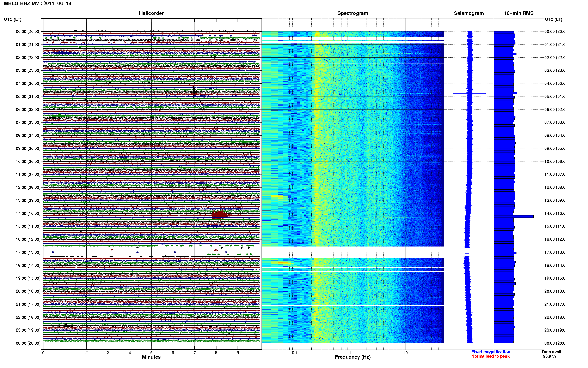The width and height of the screenshot is (588, 368).
Task: Click the left '15:00 (11:00)' time label
Action: (28, 226)
